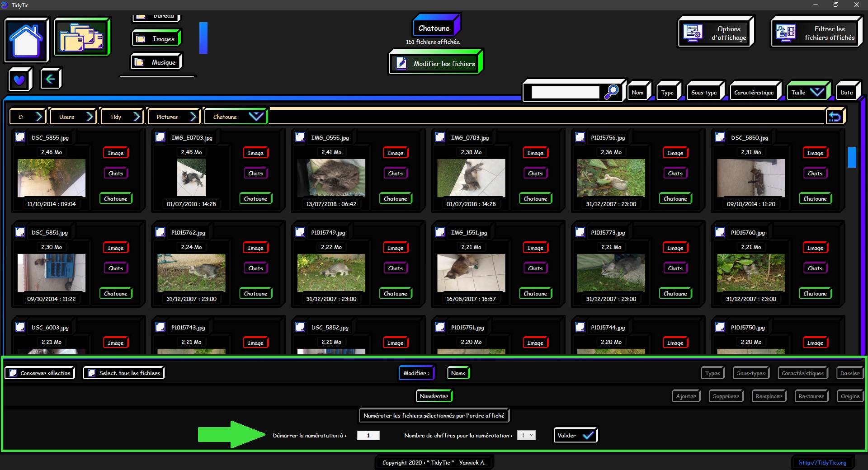
Task: Tick checkbox for IMG_1551.jpg
Action: point(440,232)
